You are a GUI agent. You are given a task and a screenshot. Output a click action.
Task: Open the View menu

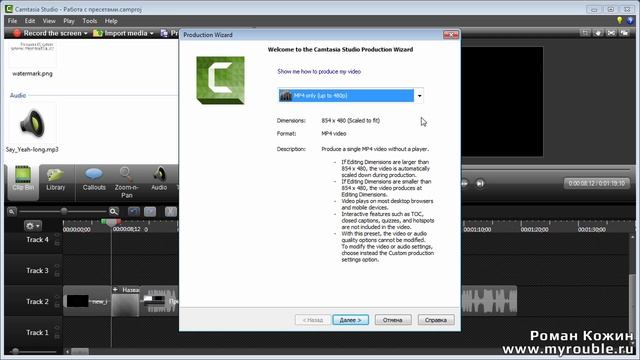pyautogui.click(x=49, y=21)
